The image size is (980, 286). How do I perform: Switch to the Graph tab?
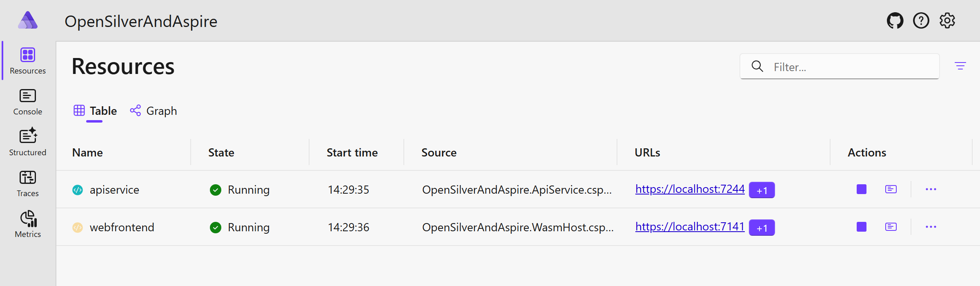(154, 111)
